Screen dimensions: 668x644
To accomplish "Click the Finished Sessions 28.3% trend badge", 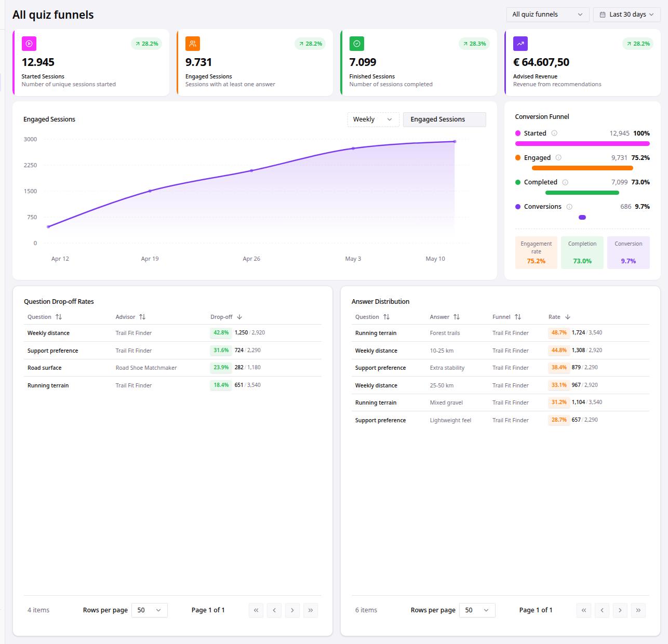I will click(x=474, y=44).
